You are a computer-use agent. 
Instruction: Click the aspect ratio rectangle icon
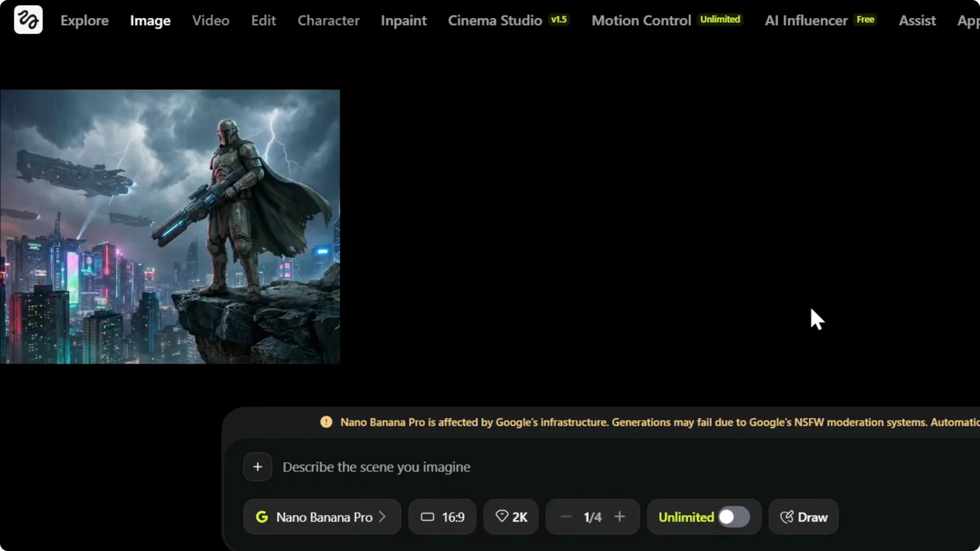tap(427, 517)
